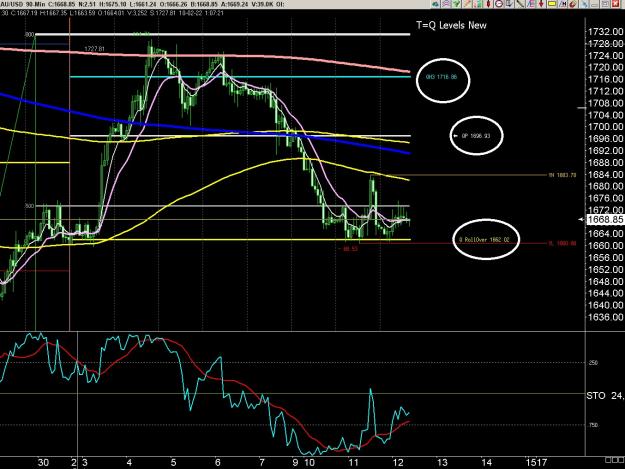Click the 'T=Q Levels New' chart title
Screen dimensions: 625x469
451,26
